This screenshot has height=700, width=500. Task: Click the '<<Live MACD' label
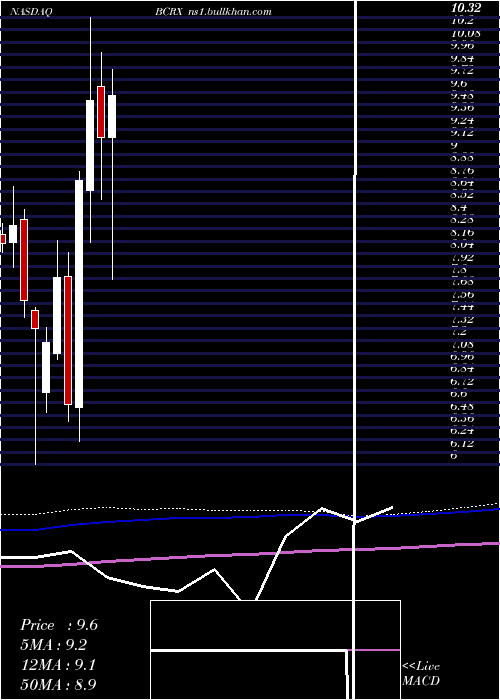421,673
